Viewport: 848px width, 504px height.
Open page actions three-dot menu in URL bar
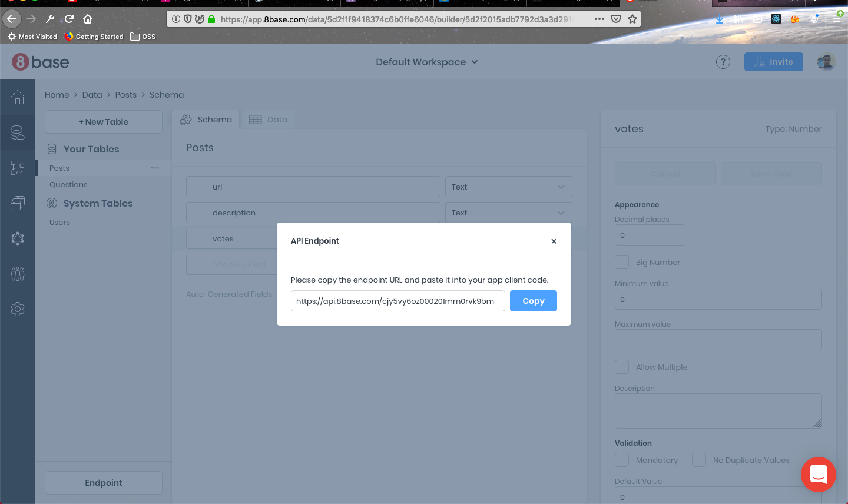pos(599,19)
